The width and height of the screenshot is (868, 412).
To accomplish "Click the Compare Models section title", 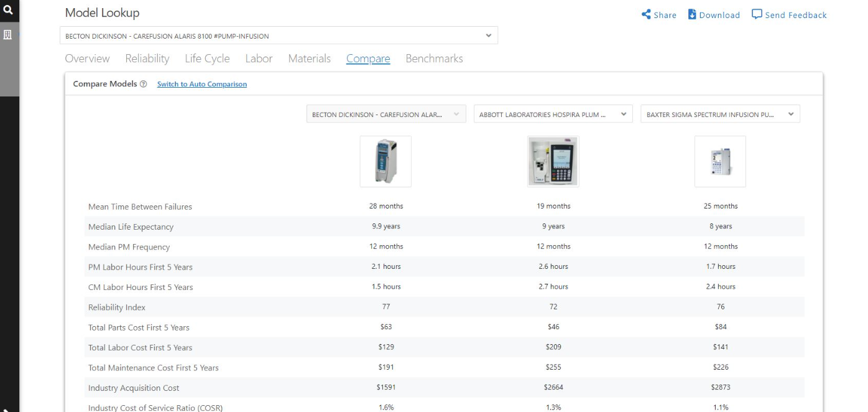I will [104, 84].
